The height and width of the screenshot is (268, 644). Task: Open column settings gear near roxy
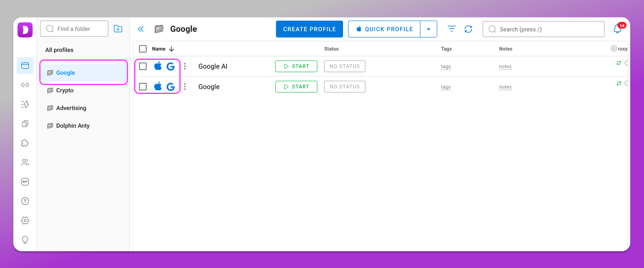pos(614,49)
